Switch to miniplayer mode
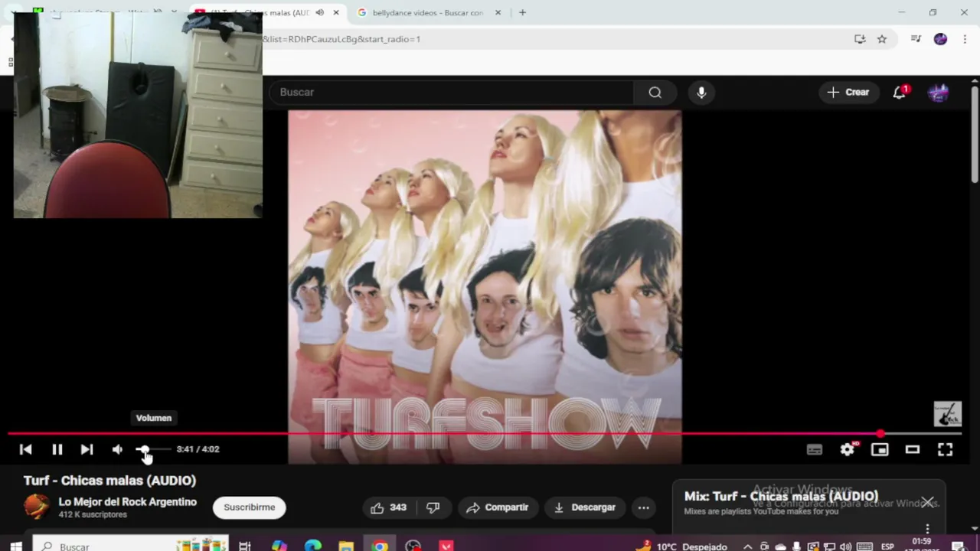The width and height of the screenshot is (980, 551). pos(880,450)
